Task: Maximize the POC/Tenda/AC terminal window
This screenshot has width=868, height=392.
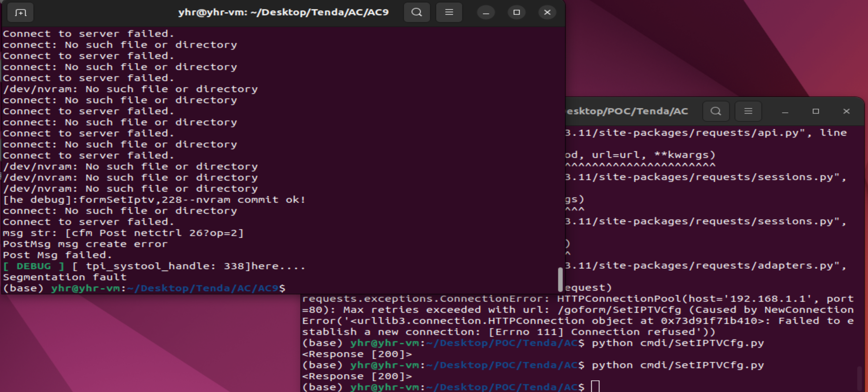Action: [x=816, y=111]
